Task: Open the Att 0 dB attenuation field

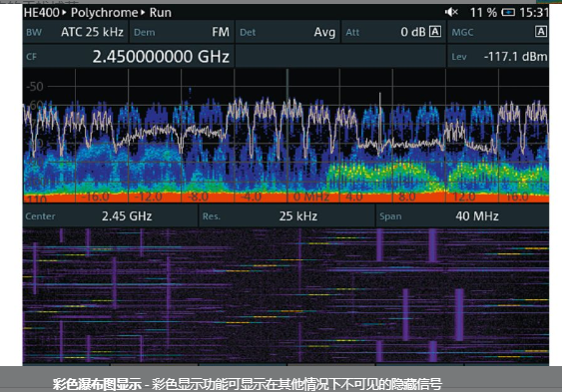Action: [393, 32]
